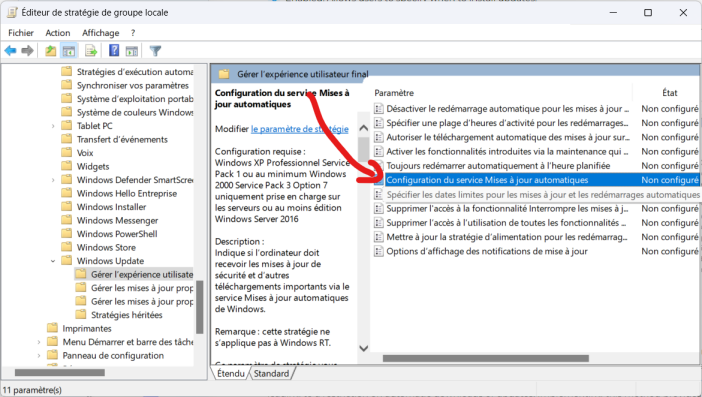Click the Help question mark icon

(114, 50)
